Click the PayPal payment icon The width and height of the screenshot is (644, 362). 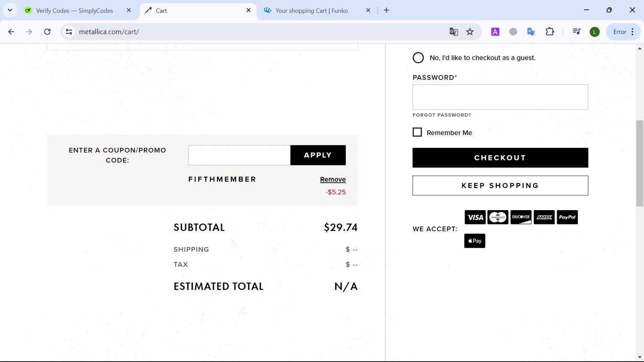pyautogui.click(x=567, y=217)
